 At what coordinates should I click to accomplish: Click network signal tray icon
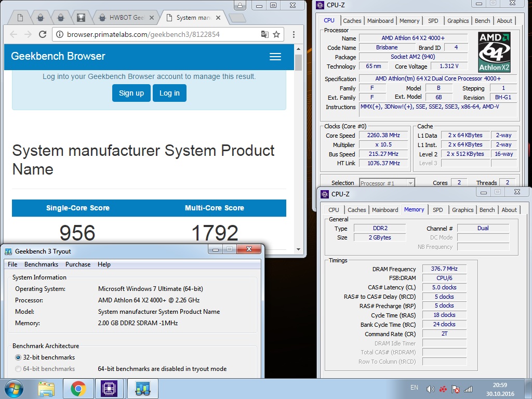point(468,389)
